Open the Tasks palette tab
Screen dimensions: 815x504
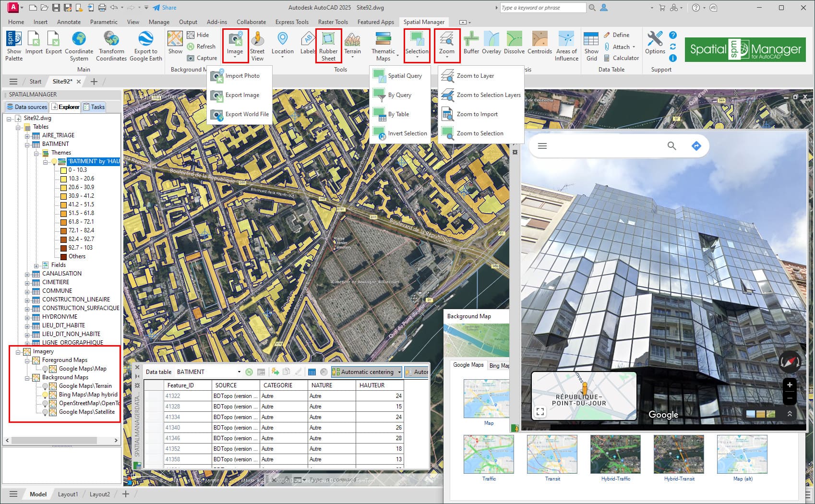point(94,107)
